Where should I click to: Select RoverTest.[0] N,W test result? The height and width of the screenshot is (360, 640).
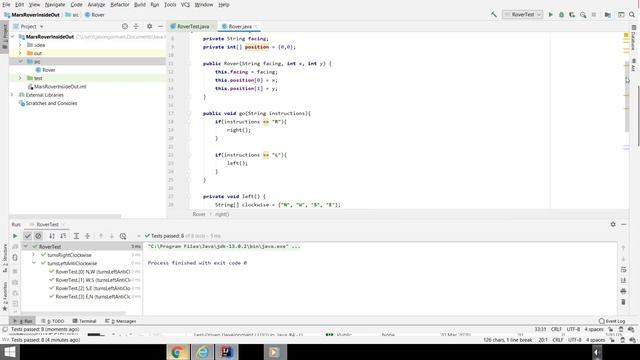(x=93, y=271)
